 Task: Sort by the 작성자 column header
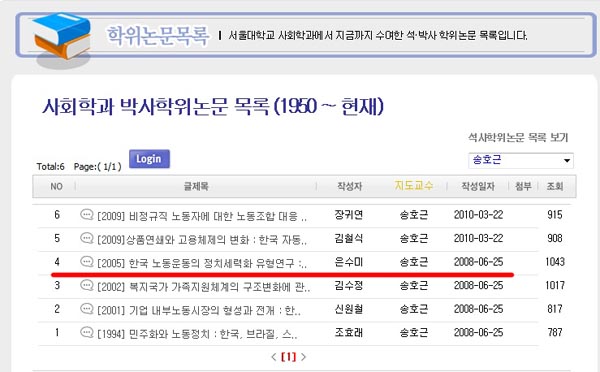click(x=349, y=186)
